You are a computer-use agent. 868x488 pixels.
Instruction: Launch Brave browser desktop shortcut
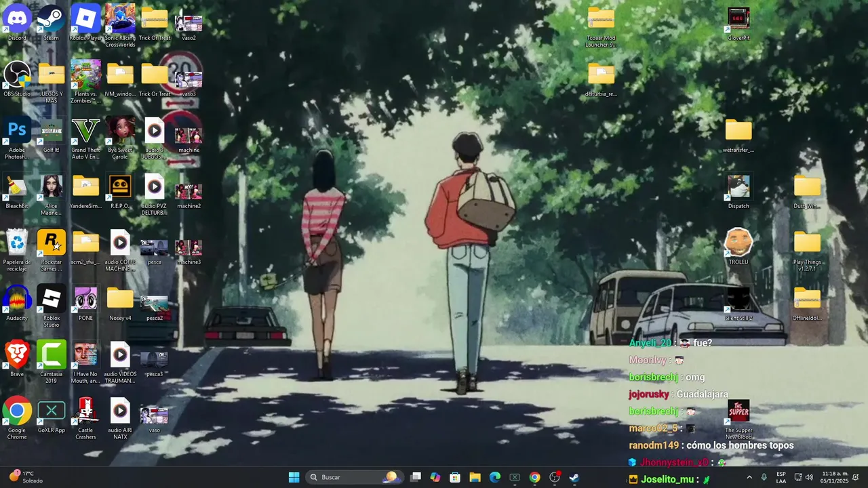click(17, 359)
